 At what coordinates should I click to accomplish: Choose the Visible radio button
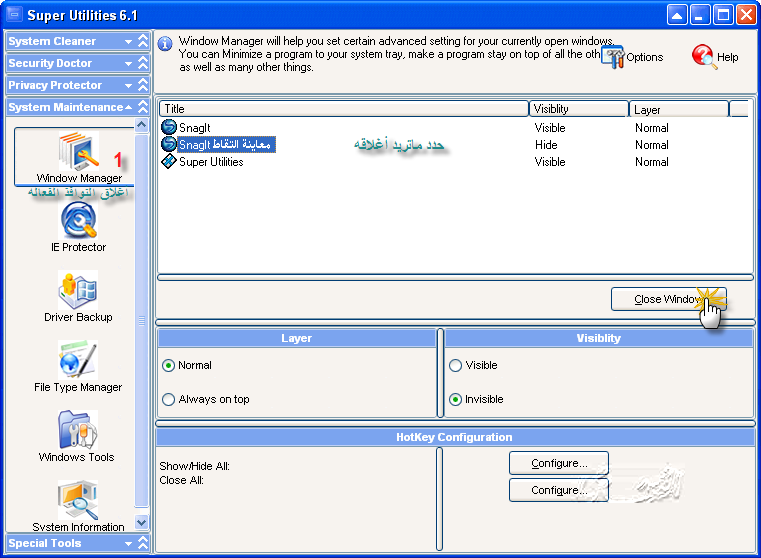pyautogui.click(x=455, y=365)
